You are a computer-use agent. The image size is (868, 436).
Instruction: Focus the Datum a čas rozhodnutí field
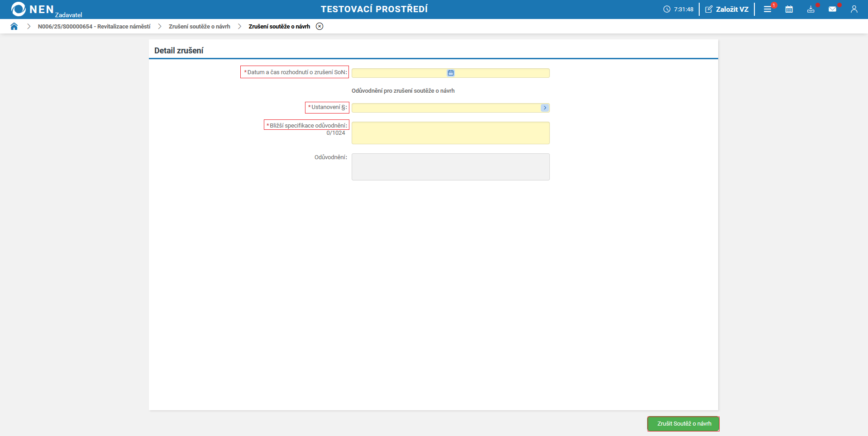click(x=451, y=73)
